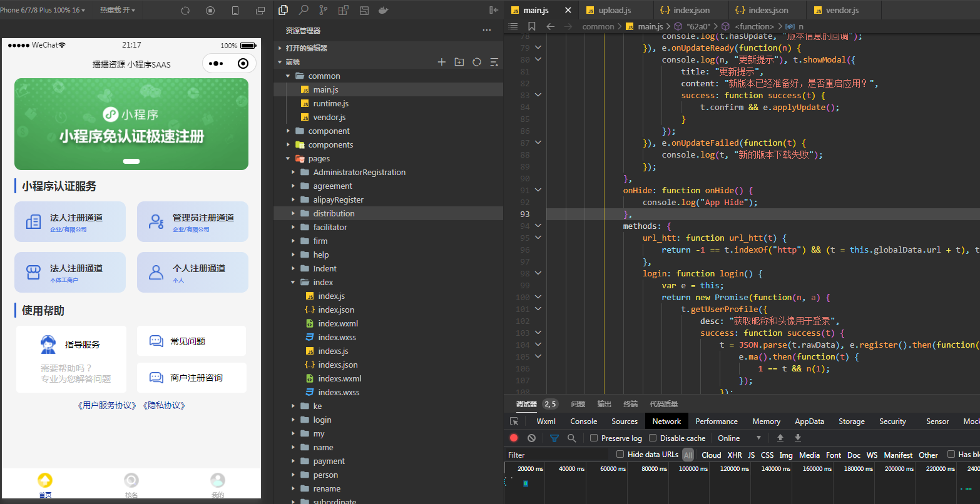
Task: Collapse all folders in explorer
Action: coord(494,62)
